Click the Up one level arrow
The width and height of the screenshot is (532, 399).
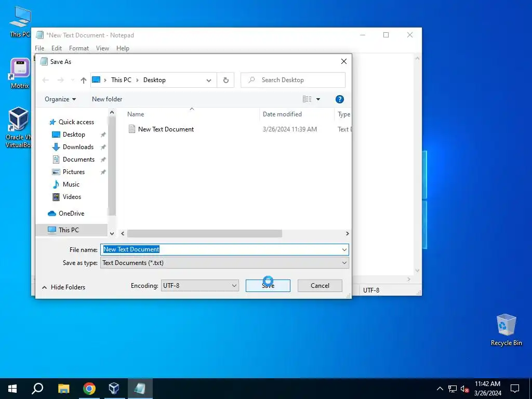84,80
